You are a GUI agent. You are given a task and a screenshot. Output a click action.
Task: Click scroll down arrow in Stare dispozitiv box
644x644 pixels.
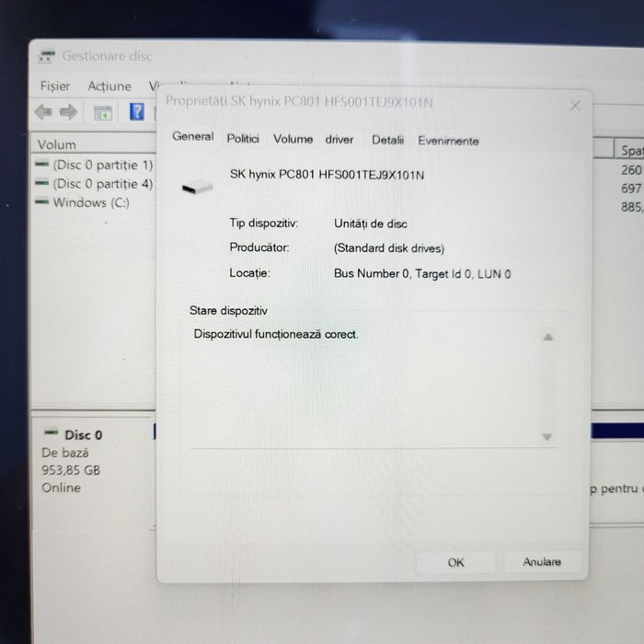(547, 437)
